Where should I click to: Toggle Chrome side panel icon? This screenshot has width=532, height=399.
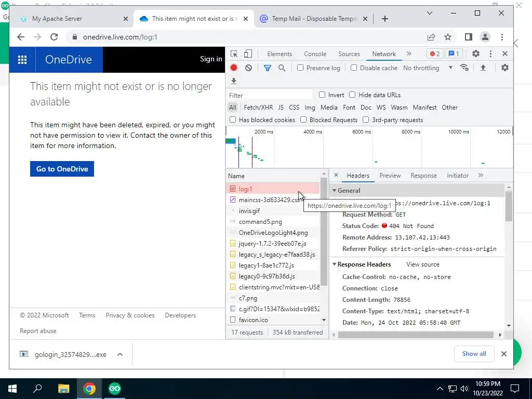coord(469,37)
